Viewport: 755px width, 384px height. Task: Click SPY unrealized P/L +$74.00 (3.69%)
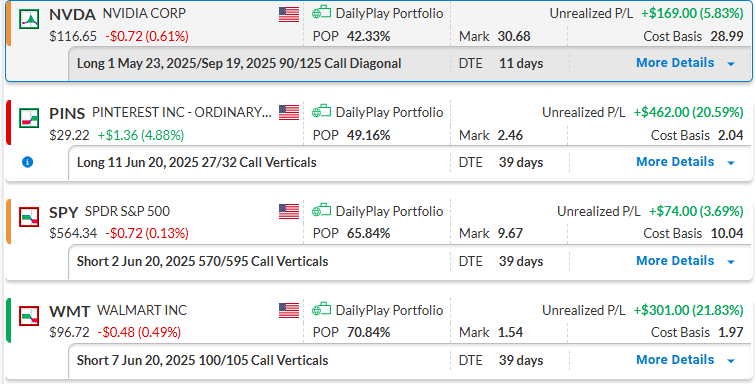(696, 212)
